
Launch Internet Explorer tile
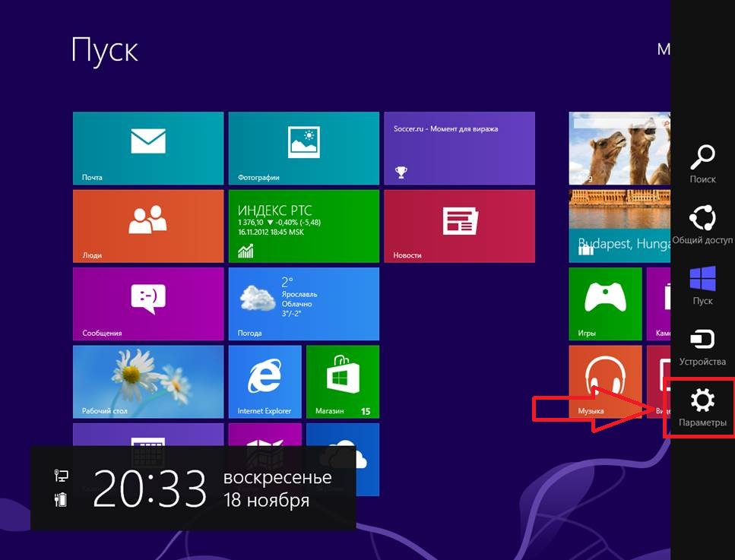point(265,381)
